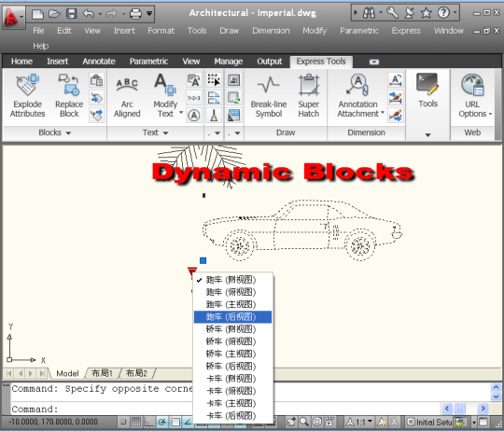The height and width of the screenshot is (431, 504).
Task: Choose 卡车 (主视图) from lookup list
Action: tap(232, 403)
